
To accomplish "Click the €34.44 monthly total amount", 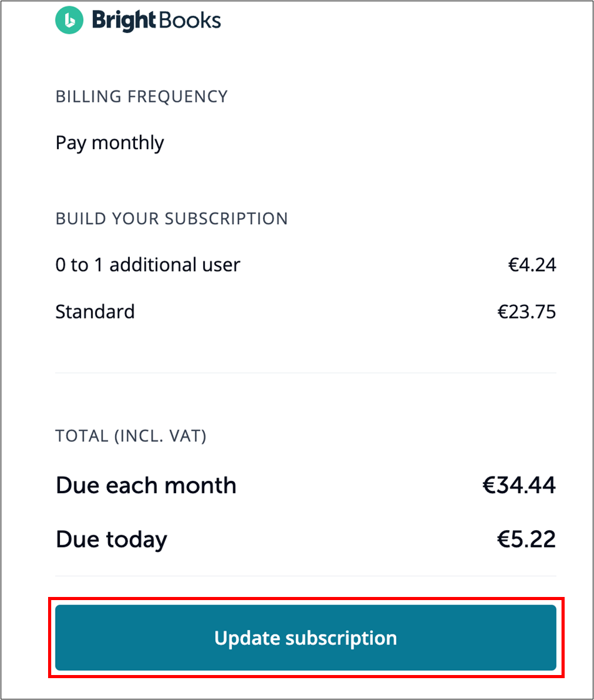I will click(519, 485).
